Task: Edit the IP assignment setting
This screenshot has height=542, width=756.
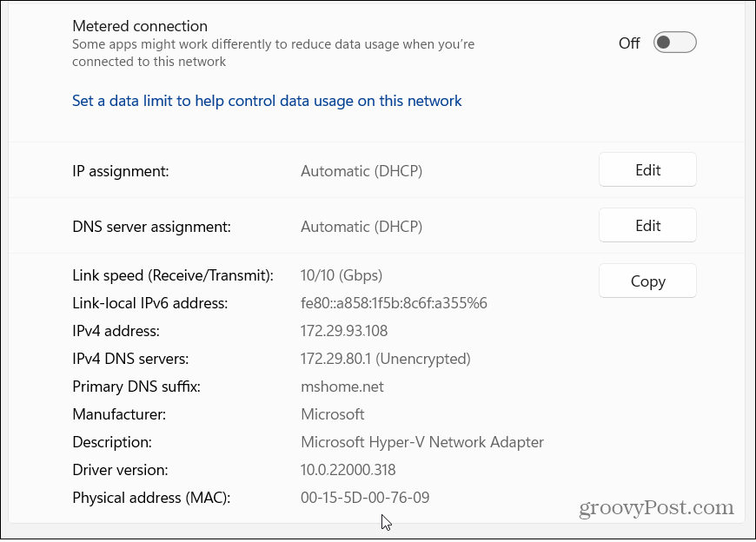Action: point(647,169)
